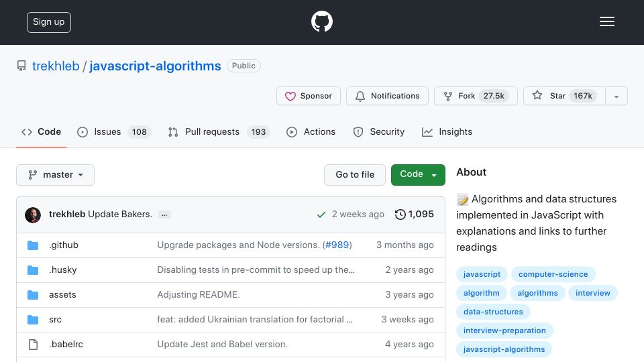
Task: Open the Security tab
Action: 378,132
